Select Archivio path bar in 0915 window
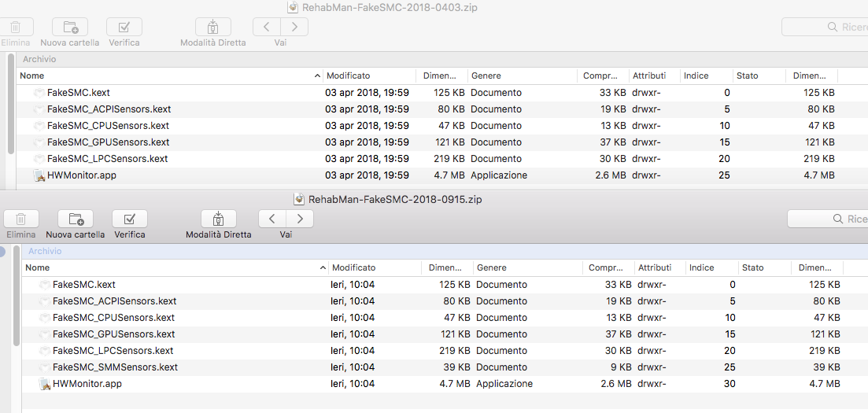Viewport: 868px width, 413px height. (x=445, y=252)
